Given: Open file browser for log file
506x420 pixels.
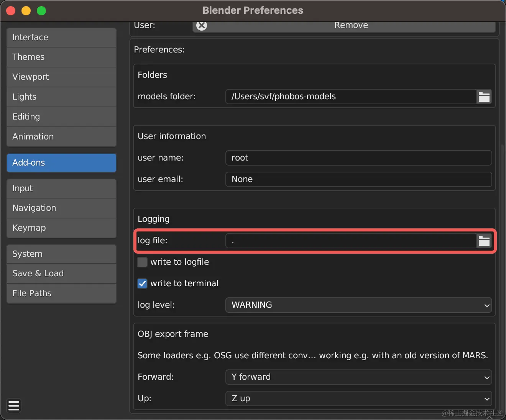Looking at the screenshot, I should 484,241.
